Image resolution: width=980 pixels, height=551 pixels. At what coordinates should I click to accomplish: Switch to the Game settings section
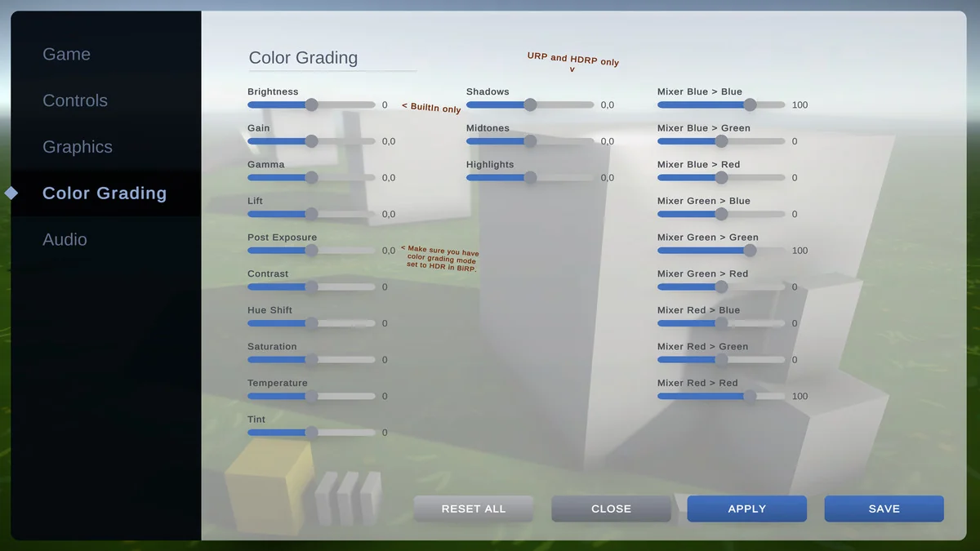click(66, 54)
